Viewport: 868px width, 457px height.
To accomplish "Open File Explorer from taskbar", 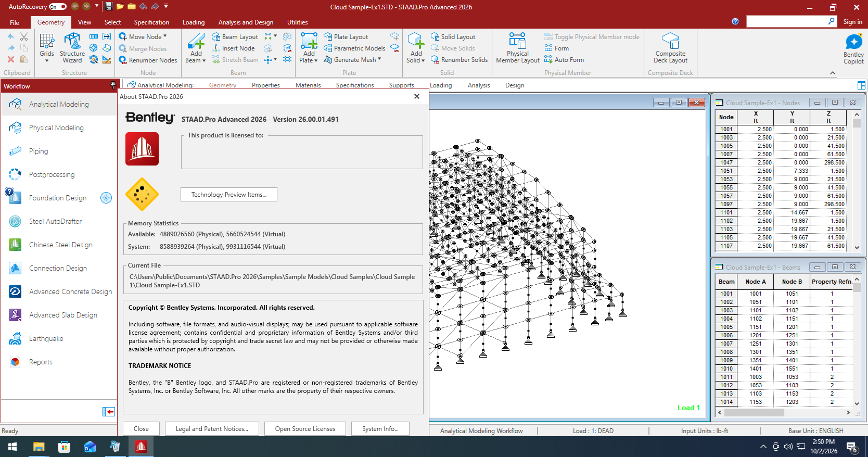I will 39,447.
